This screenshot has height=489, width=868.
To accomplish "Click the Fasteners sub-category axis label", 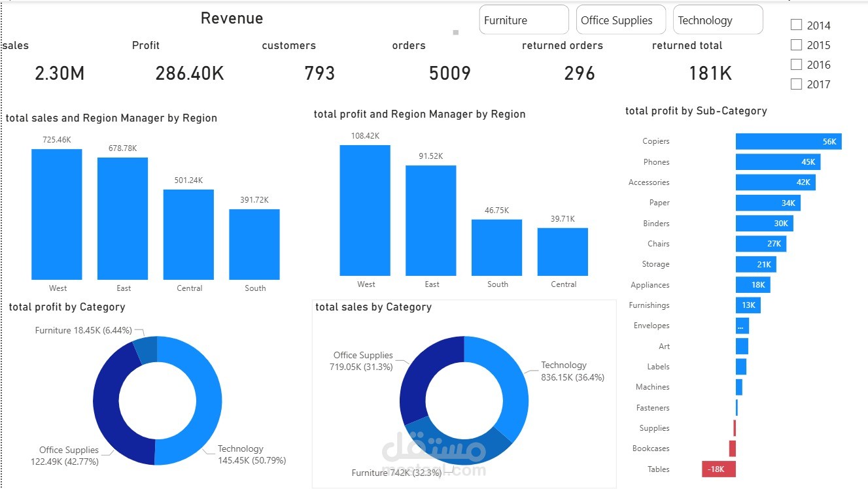I will coord(653,408).
